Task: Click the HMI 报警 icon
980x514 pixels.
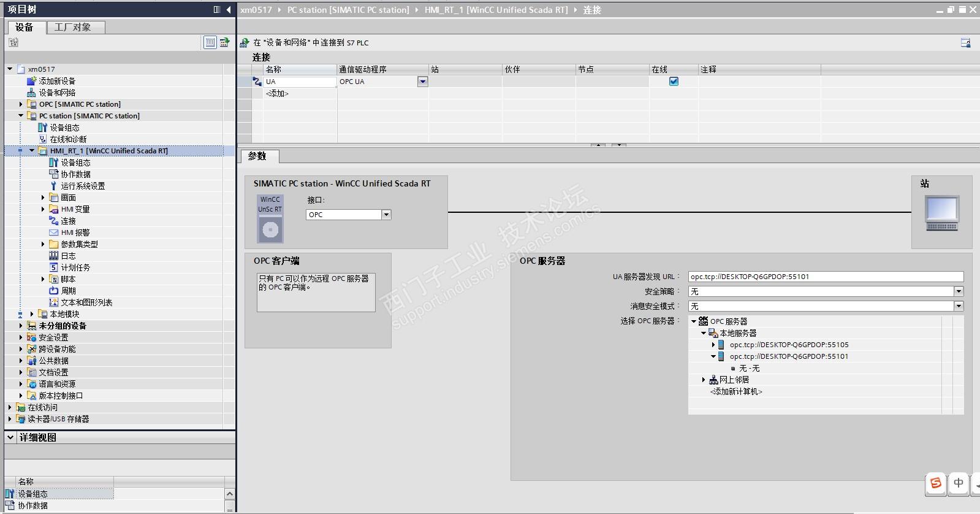Action: pyautogui.click(x=54, y=232)
